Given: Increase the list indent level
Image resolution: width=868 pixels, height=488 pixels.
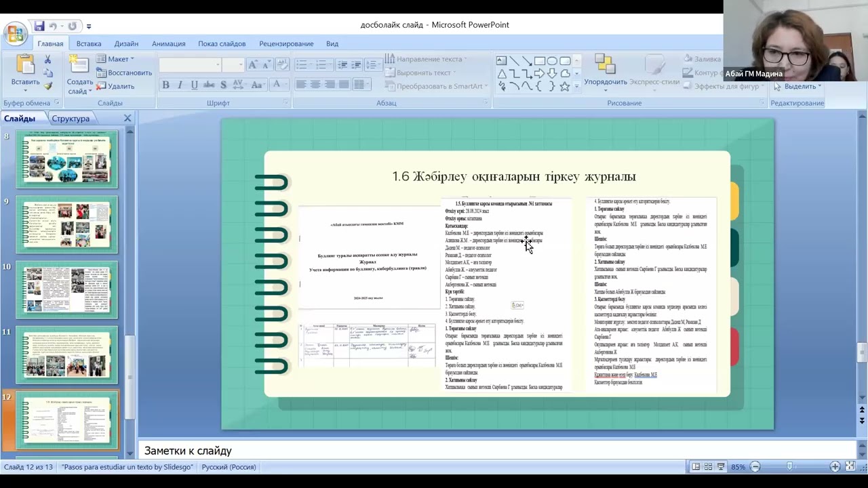Looking at the screenshot, I should [x=357, y=65].
